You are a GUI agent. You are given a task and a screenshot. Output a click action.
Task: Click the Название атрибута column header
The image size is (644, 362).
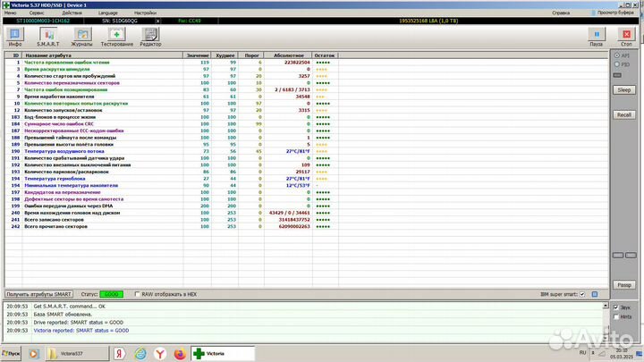[103, 55]
